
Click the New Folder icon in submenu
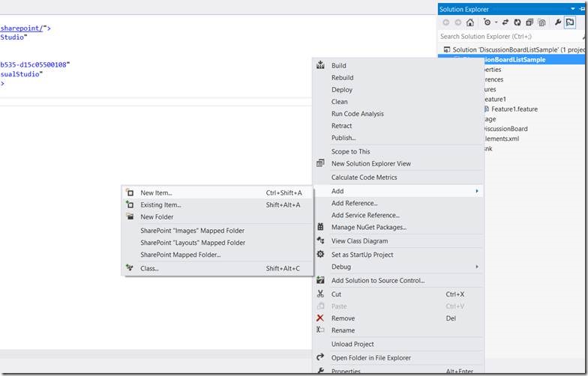pyautogui.click(x=130, y=216)
